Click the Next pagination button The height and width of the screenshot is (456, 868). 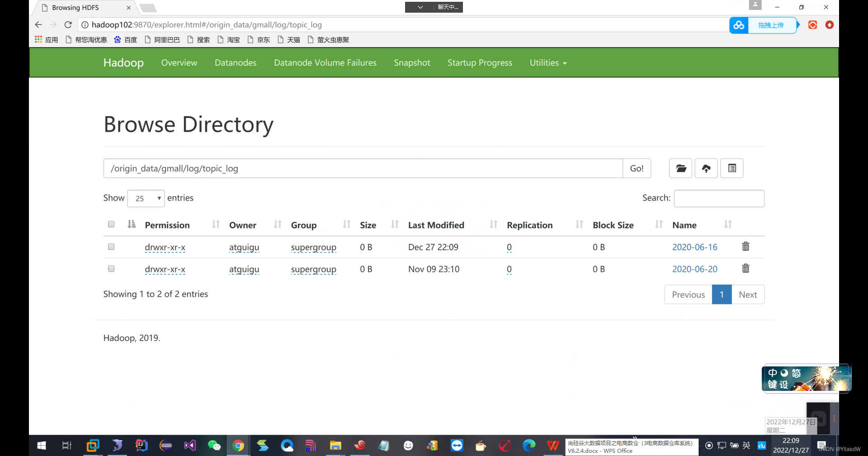(748, 294)
